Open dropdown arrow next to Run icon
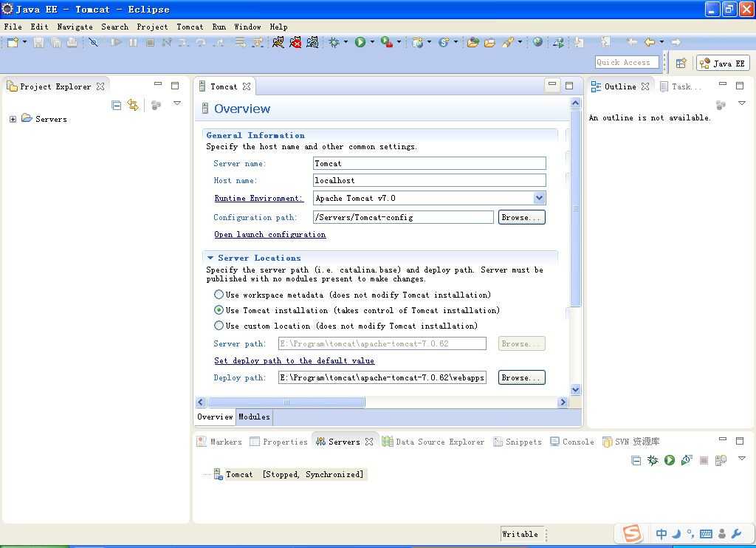This screenshot has height=548, width=756. (x=372, y=42)
